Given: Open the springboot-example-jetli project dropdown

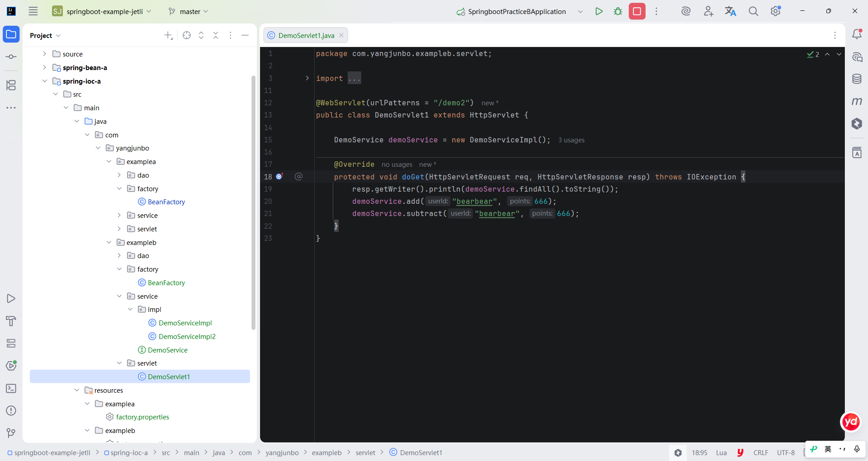Looking at the screenshot, I should (x=102, y=11).
